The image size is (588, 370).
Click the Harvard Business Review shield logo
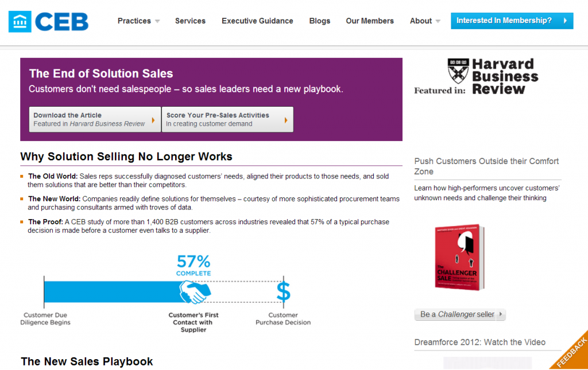458,71
